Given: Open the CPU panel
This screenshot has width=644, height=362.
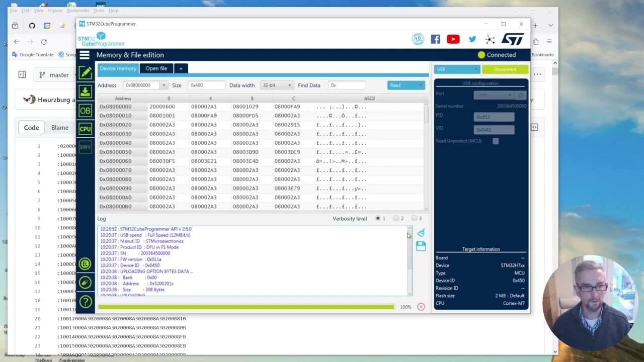Looking at the screenshot, I should coord(85,129).
